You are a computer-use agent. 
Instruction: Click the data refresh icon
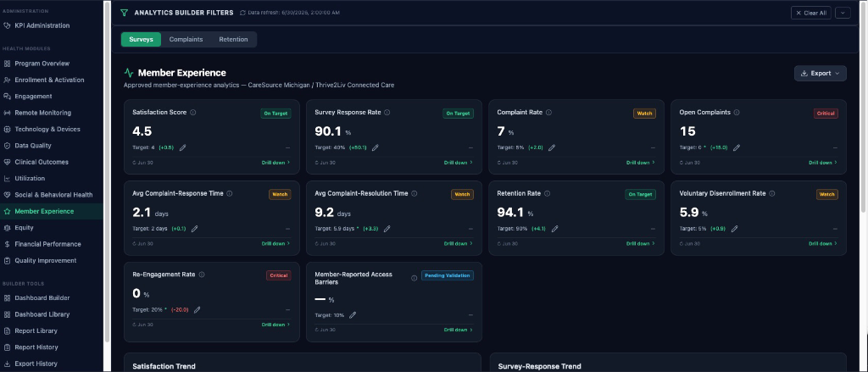pyautogui.click(x=242, y=13)
